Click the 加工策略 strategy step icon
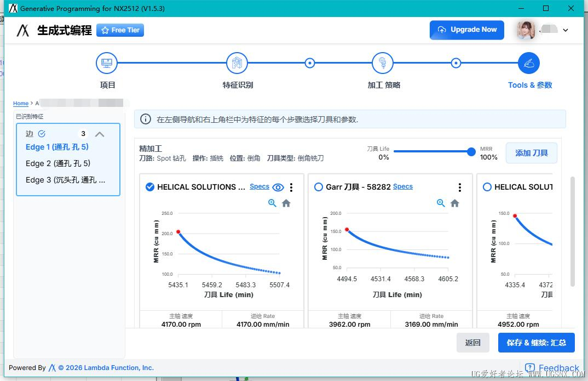This screenshot has height=381, width=588. (x=383, y=63)
